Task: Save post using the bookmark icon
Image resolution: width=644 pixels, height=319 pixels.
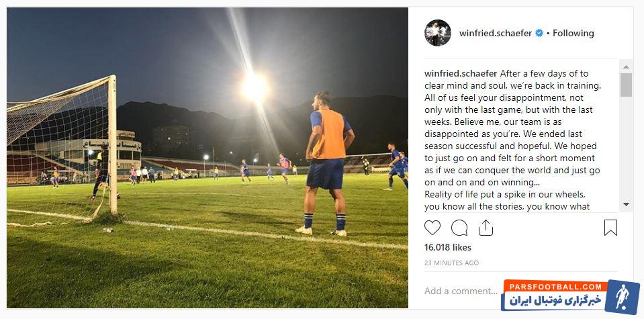Action: 610,228
